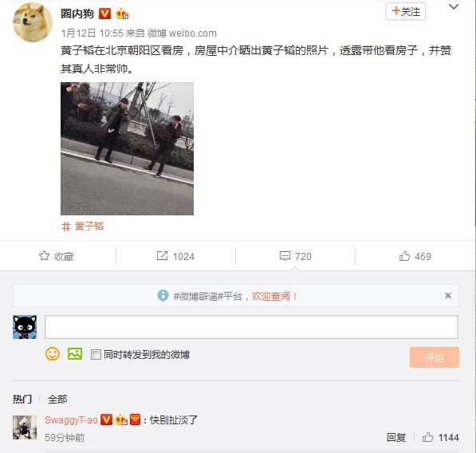476x453 pixels.
Task: Click the green insert image icon
Action: click(x=75, y=354)
